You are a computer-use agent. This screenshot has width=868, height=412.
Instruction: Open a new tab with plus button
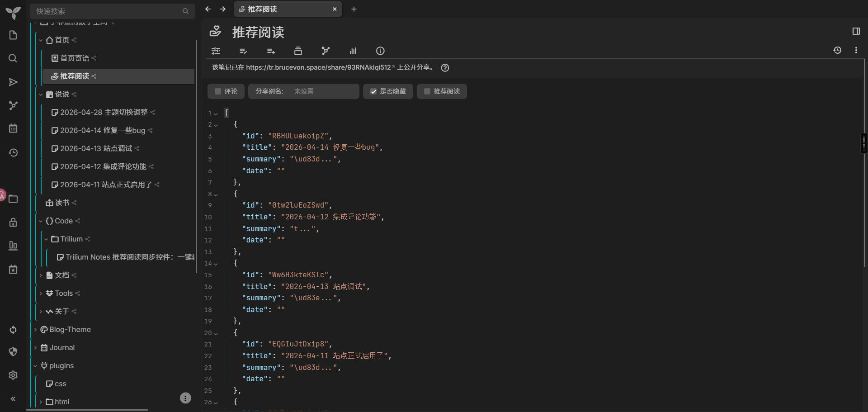(354, 9)
